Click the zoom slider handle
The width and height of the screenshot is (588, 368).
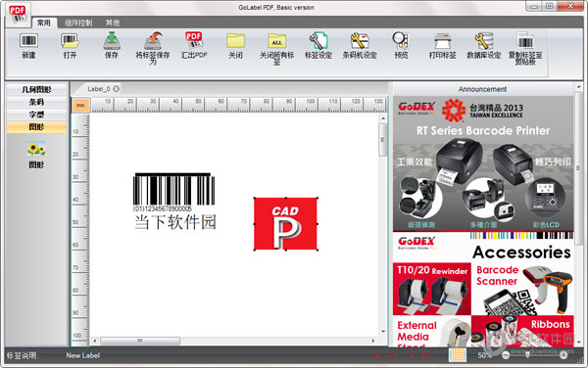(x=527, y=354)
